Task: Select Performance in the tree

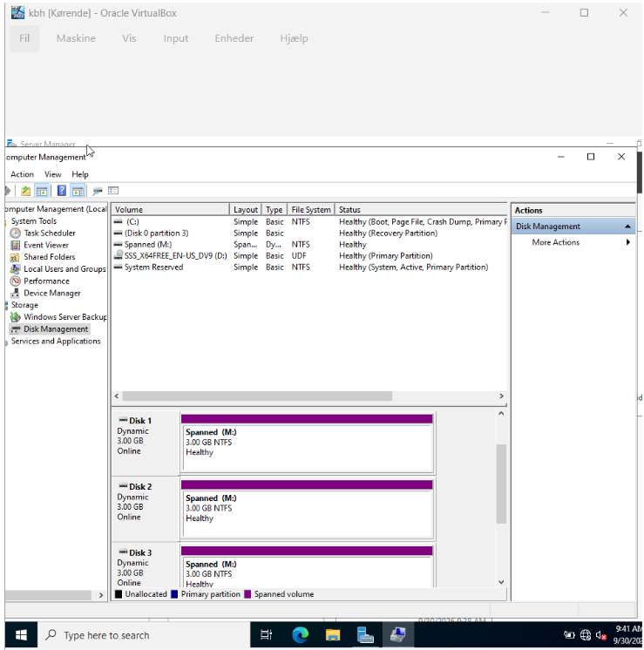Action: [46, 281]
